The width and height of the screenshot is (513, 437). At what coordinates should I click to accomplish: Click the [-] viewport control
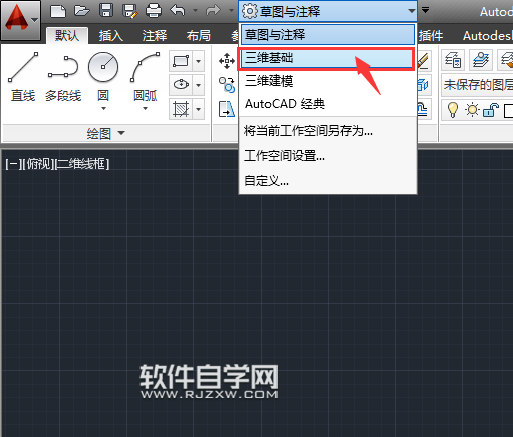tap(13, 164)
